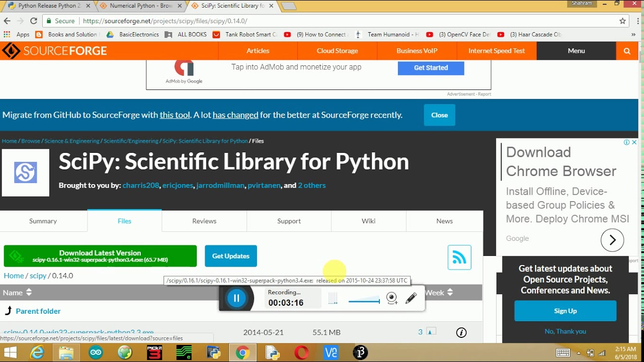Select the pencil annotation tool in recorder

tap(411, 298)
